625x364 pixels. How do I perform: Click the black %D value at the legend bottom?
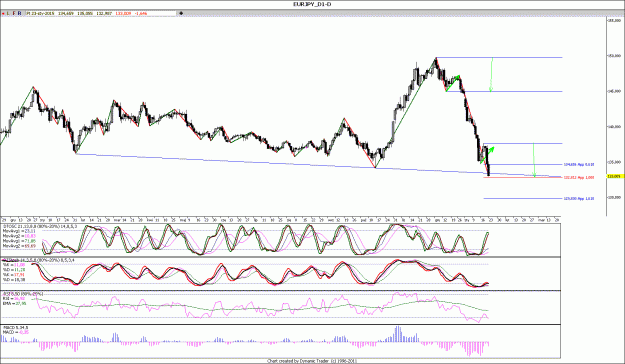pyautogui.click(x=14, y=280)
